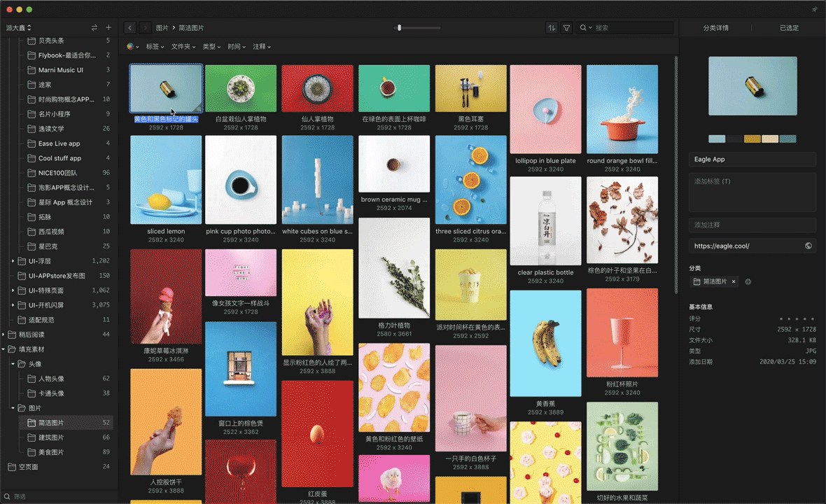The height and width of the screenshot is (504, 826).
Task: Open URL via globe icon
Action: coord(808,246)
